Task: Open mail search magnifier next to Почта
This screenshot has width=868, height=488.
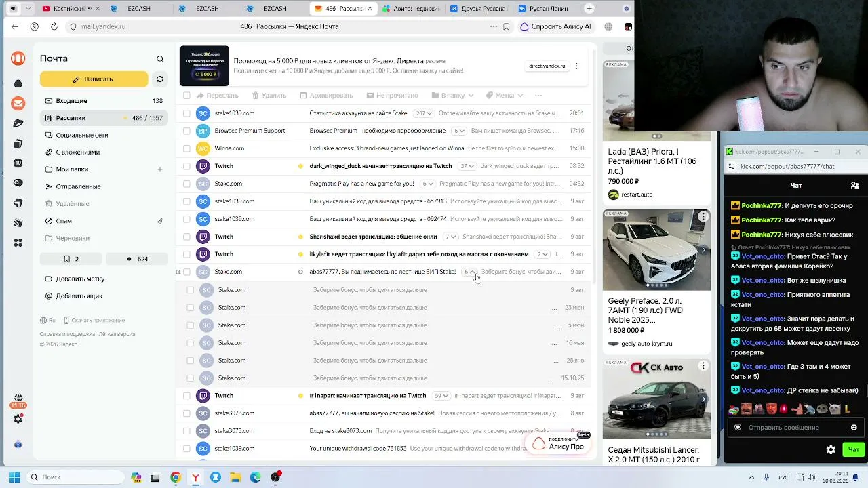Action: (x=160, y=59)
